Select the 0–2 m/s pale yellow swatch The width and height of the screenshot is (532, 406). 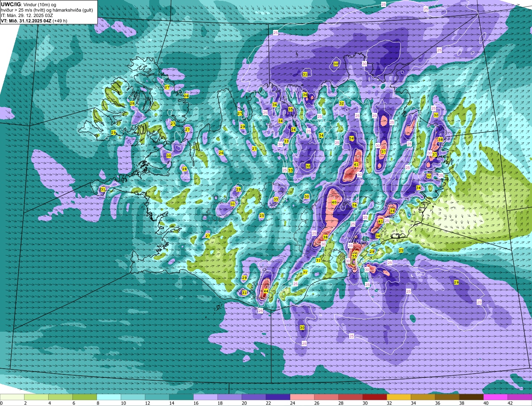pyautogui.click(x=12, y=397)
